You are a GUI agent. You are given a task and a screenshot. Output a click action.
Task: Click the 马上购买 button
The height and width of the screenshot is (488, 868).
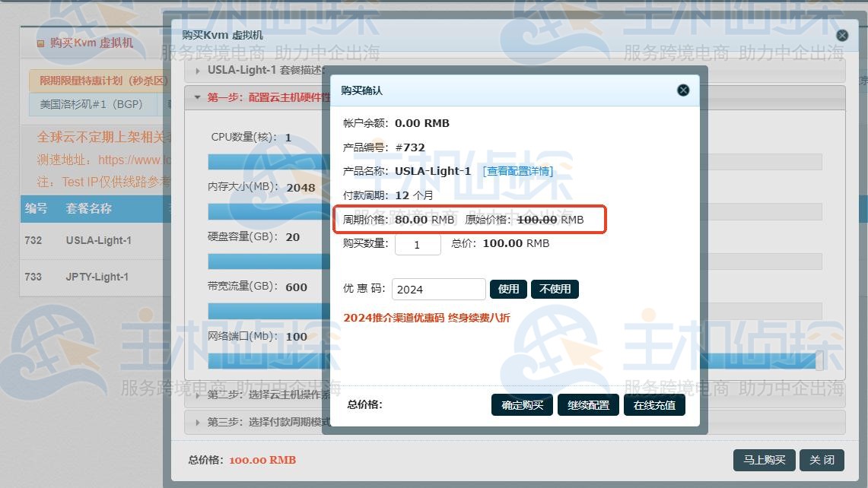click(x=764, y=460)
